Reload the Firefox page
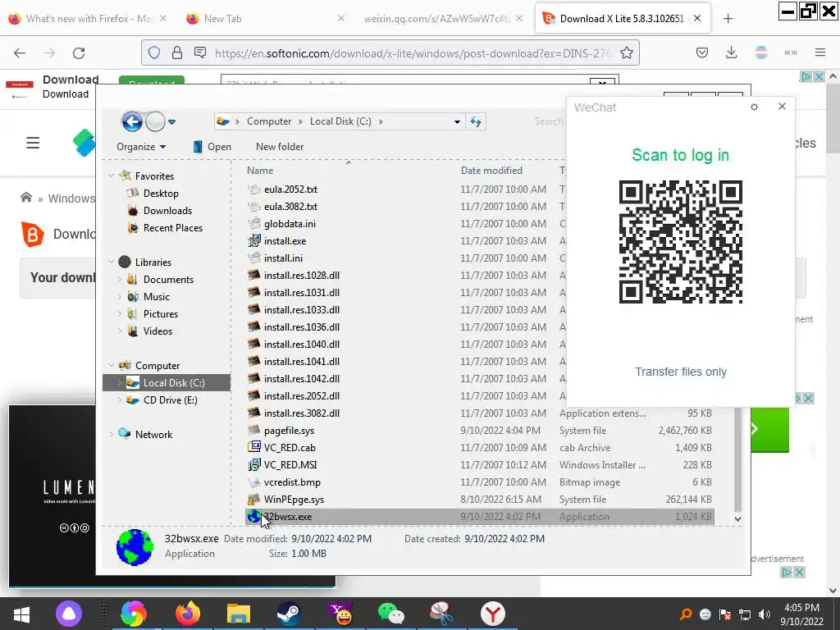The width and height of the screenshot is (840, 630). 80,53
